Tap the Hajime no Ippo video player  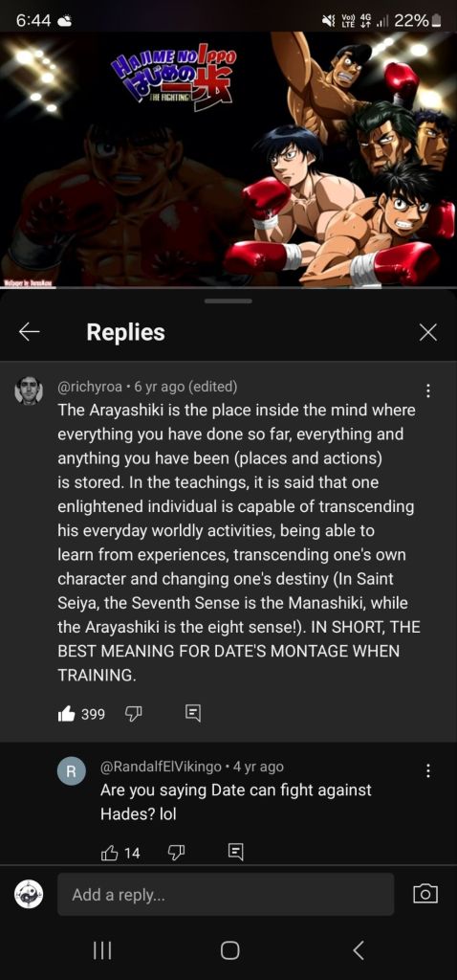click(x=228, y=160)
